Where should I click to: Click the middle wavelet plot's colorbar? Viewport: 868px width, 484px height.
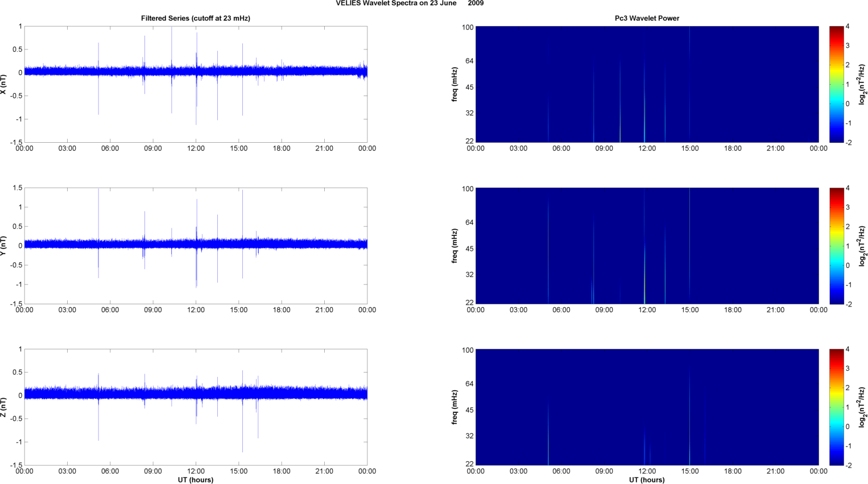tap(836, 246)
